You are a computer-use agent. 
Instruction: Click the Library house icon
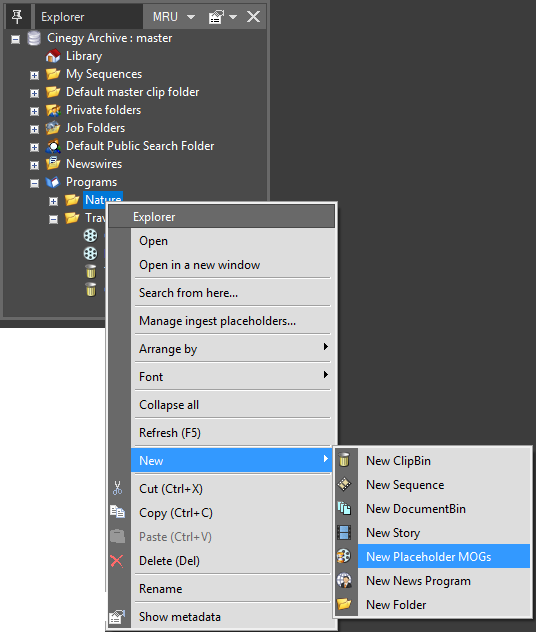tap(53, 56)
